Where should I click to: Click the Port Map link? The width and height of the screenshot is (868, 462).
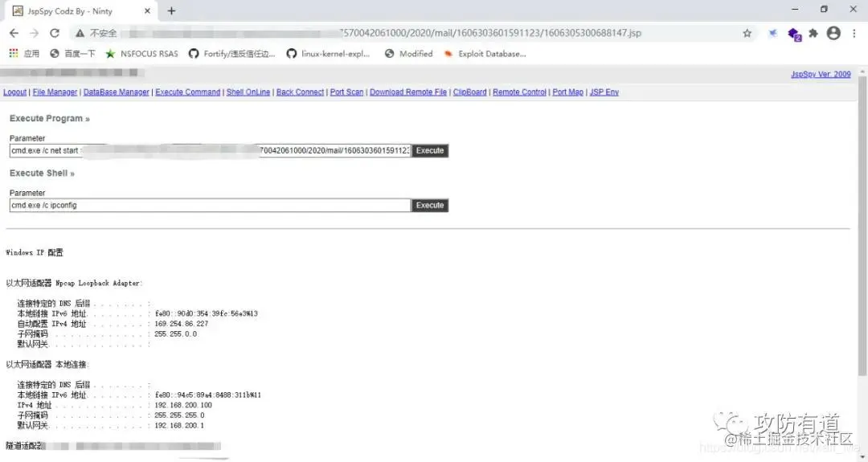click(568, 92)
